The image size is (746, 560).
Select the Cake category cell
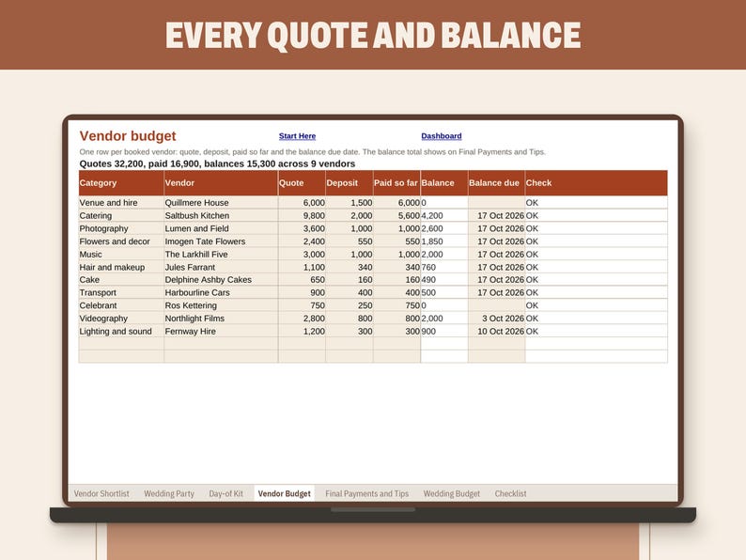[x=121, y=280]
